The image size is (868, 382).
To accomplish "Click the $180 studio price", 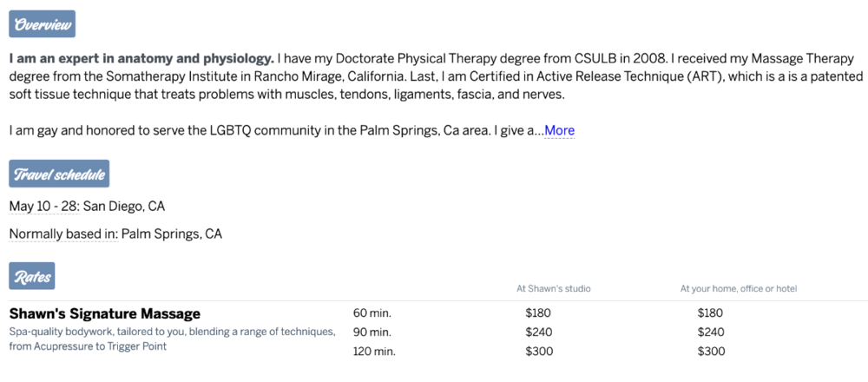I will pyautogui.click(x=539, y=313).
